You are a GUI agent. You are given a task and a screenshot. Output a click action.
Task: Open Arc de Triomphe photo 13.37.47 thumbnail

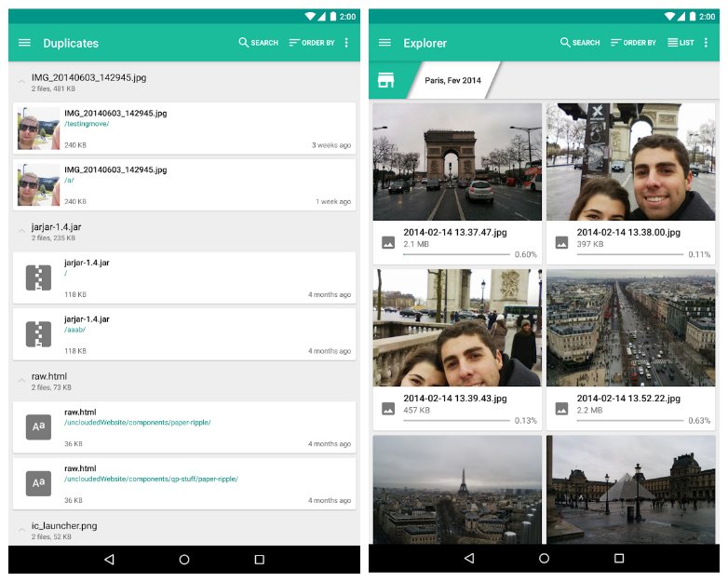point(457,162)
